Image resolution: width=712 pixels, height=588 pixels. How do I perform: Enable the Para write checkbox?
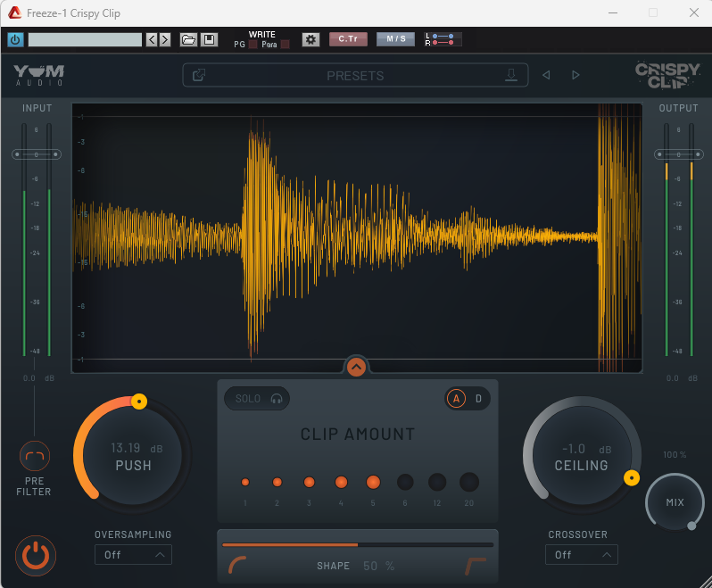click(286, 45)
